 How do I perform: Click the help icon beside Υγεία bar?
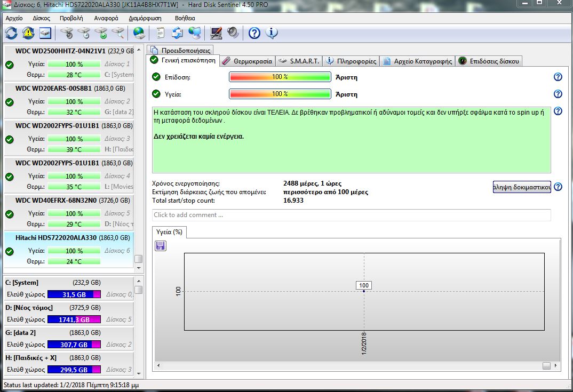tap(558, 94)
